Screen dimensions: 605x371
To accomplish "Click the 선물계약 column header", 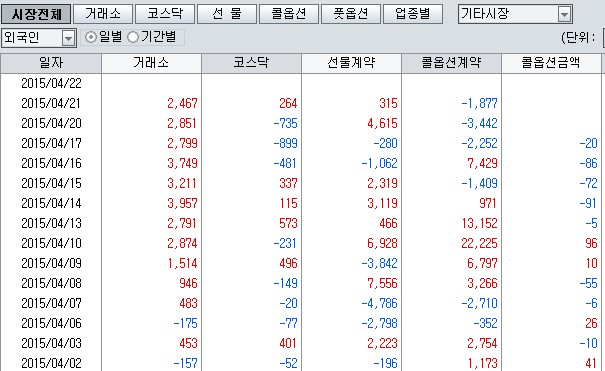I will coord(352,63).
